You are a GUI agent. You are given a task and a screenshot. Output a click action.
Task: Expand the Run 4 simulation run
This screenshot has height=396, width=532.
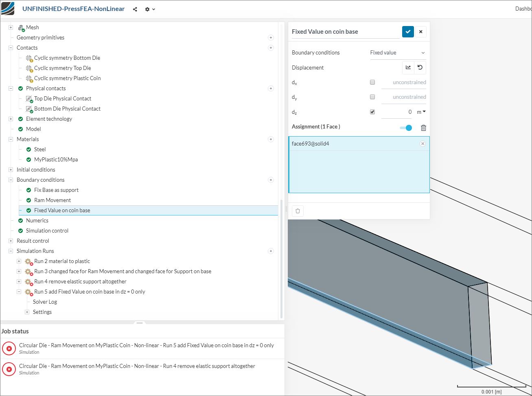pos(19,281)
